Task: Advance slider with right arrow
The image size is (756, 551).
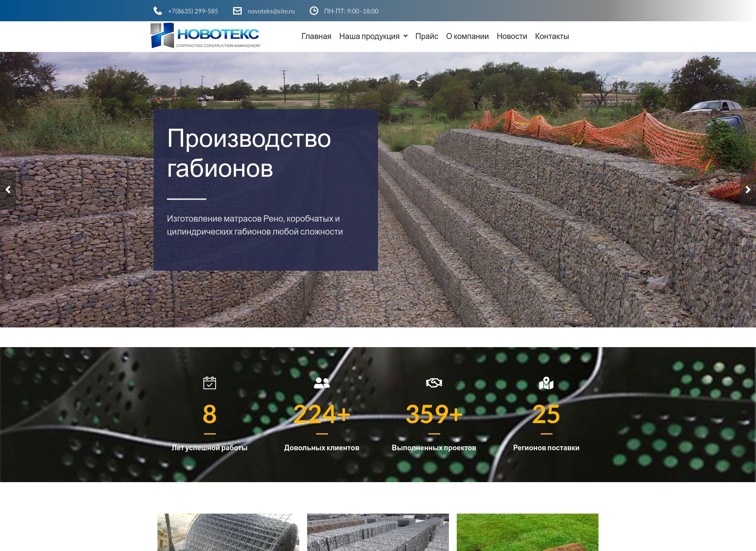Action: click(x=748, y=190)
